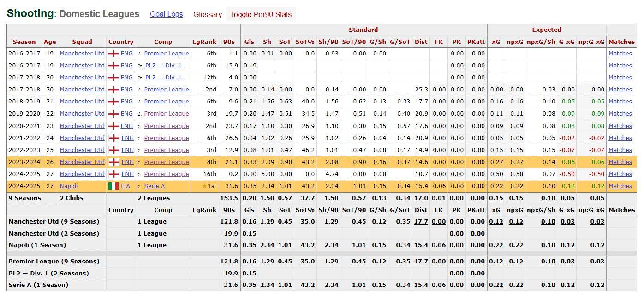This screenshot has height=298, width=644.
Task: Click the England flag in the 2021-2022 row
Action: point(113,138)
